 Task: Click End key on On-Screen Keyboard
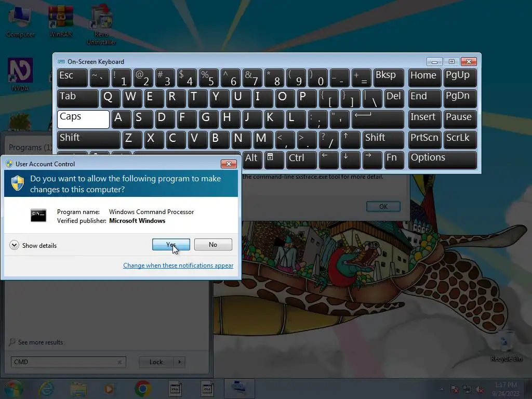click(425, 98)
